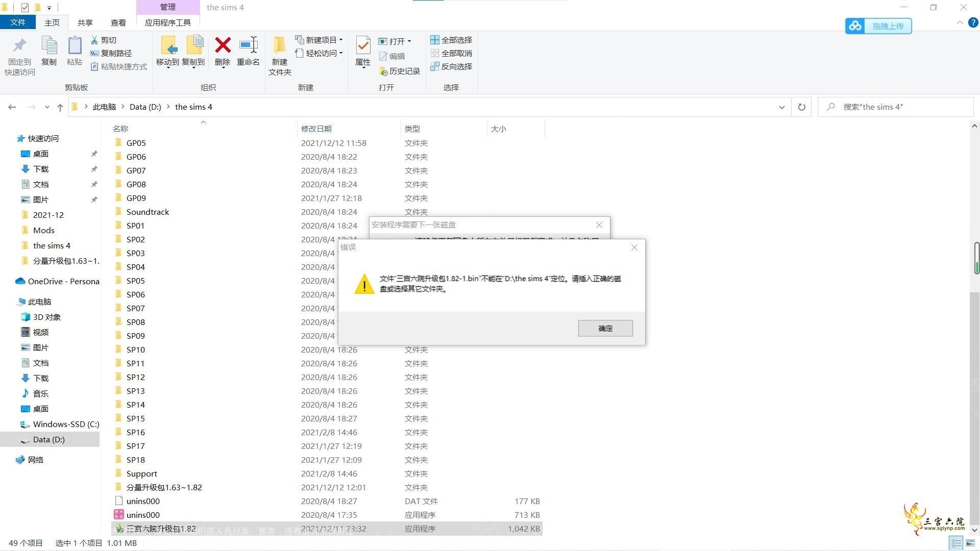Select Music in navigation pane
The width and height of the screenshot is (980, 551).
pyautogui.click(x=35, y=393)
